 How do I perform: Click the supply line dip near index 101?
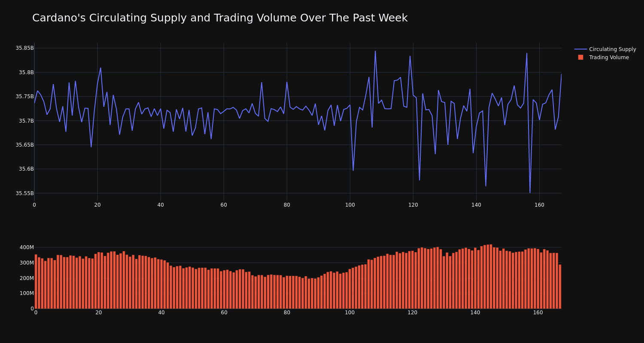(x=353, y=170)
